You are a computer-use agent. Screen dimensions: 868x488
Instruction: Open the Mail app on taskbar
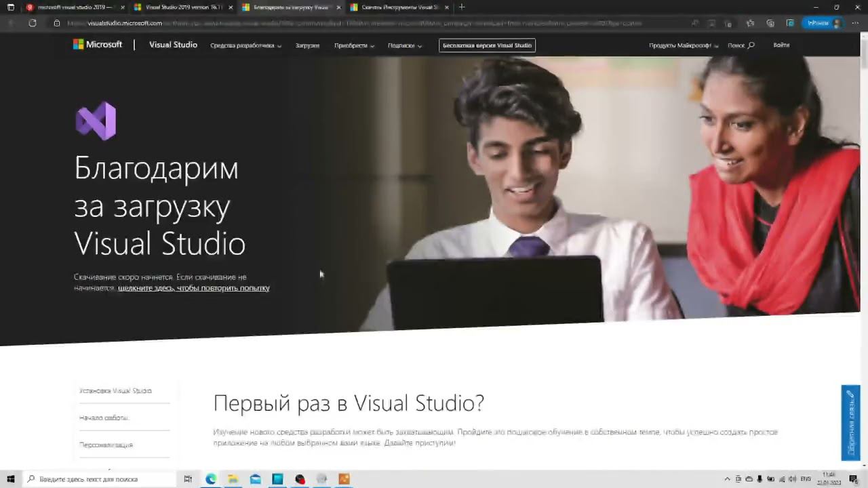255,479
